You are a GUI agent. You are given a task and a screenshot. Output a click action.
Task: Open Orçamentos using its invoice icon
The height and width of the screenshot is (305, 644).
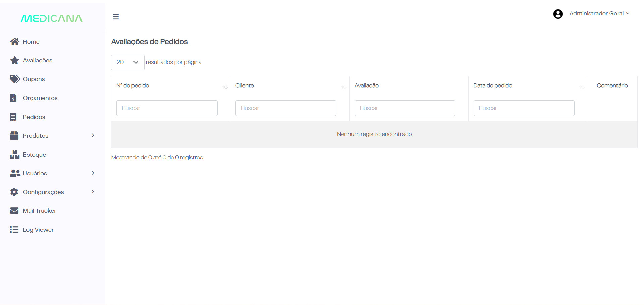(13, 98)
